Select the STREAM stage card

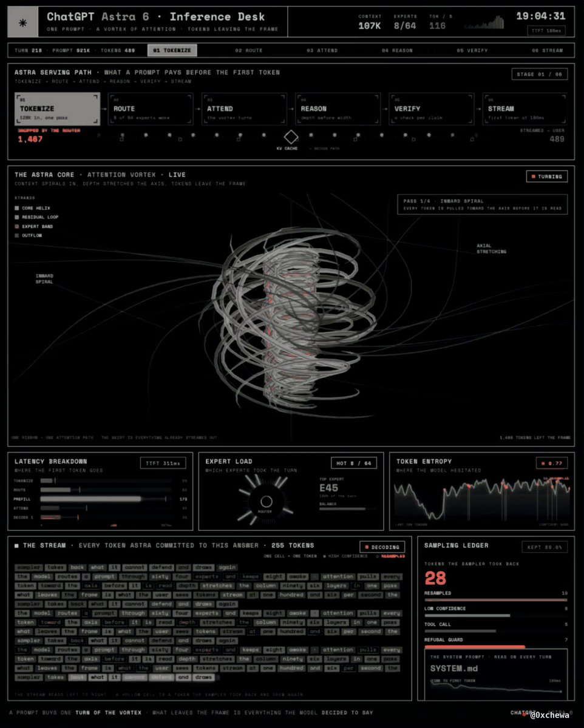point(525,109)
